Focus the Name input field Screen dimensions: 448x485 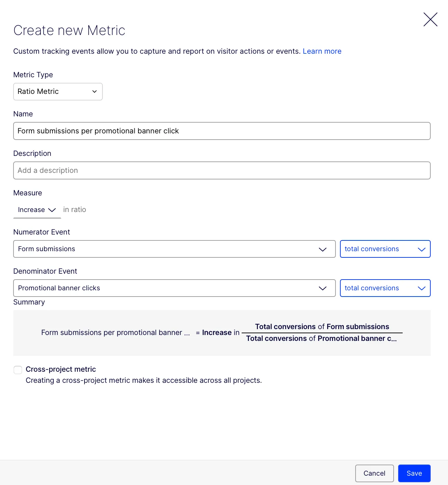pyautogui.click(x=222, y=131)
